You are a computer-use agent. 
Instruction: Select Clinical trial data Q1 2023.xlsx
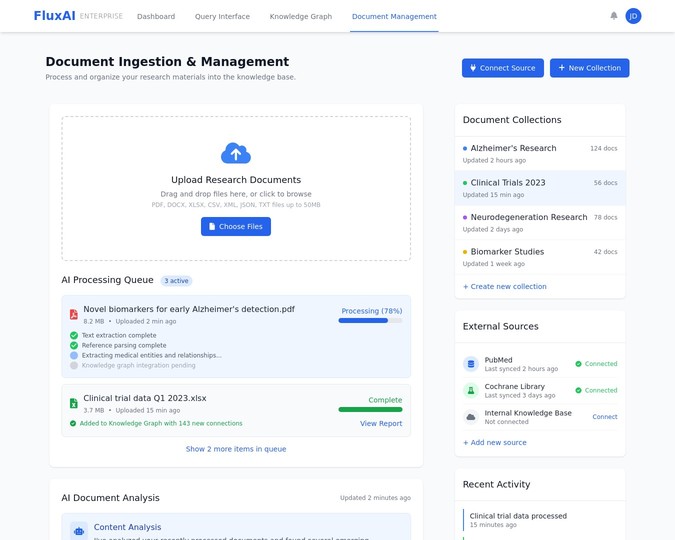[145, 398]
